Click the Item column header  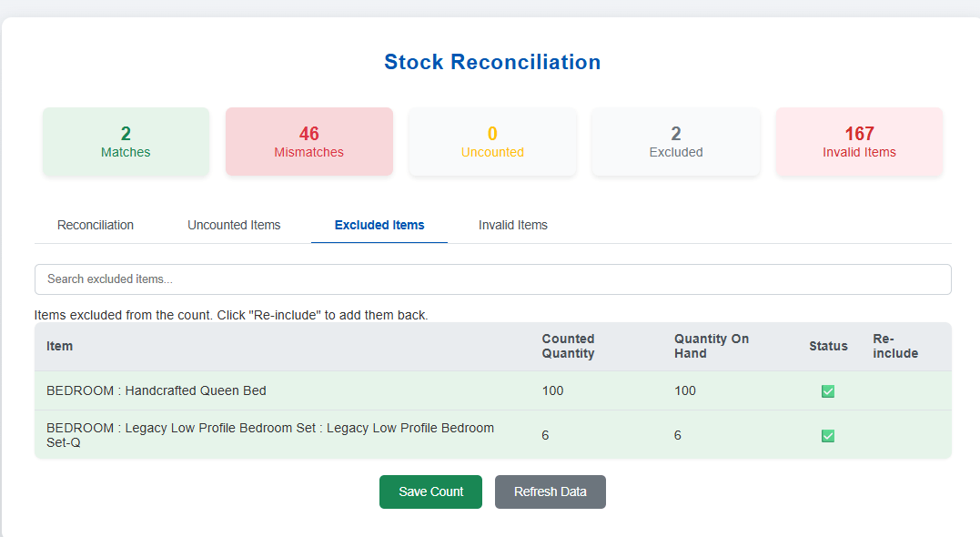click(60, 346)
